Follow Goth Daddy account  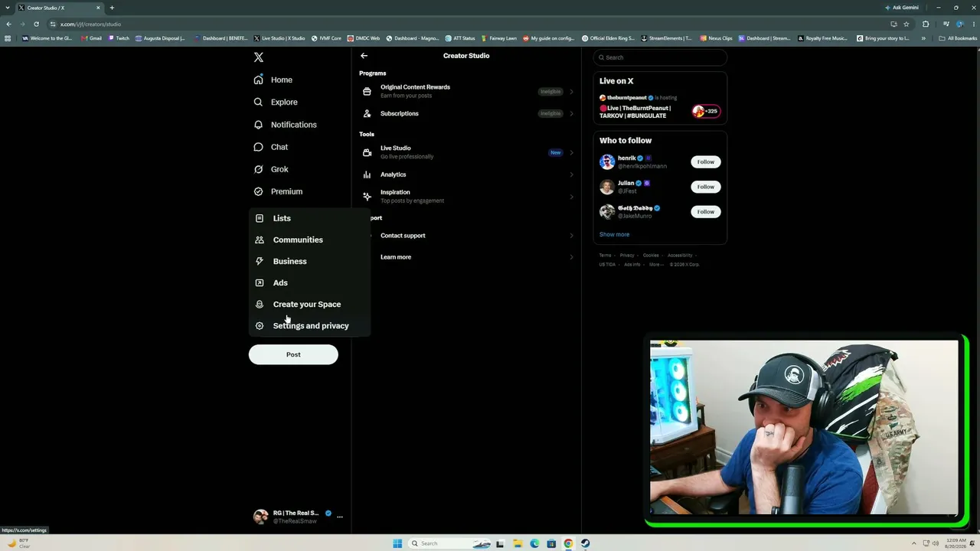pyautogui.click(x=706, y=211)
